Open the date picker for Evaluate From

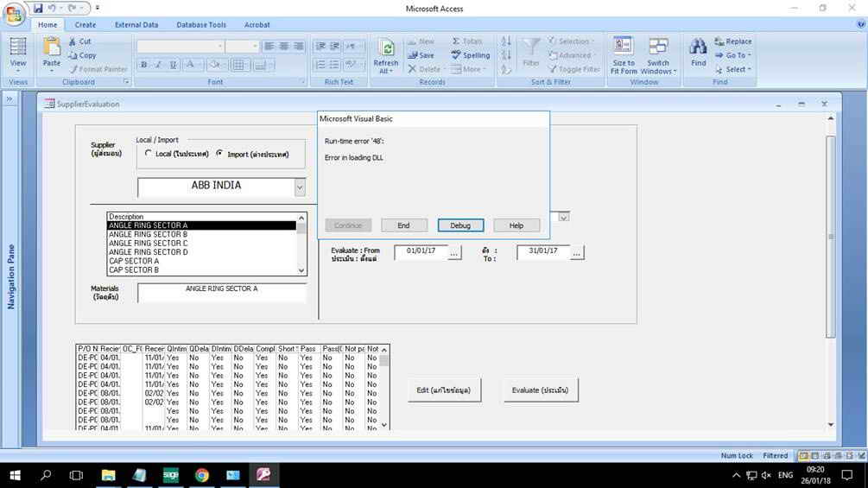coord(454,253)
